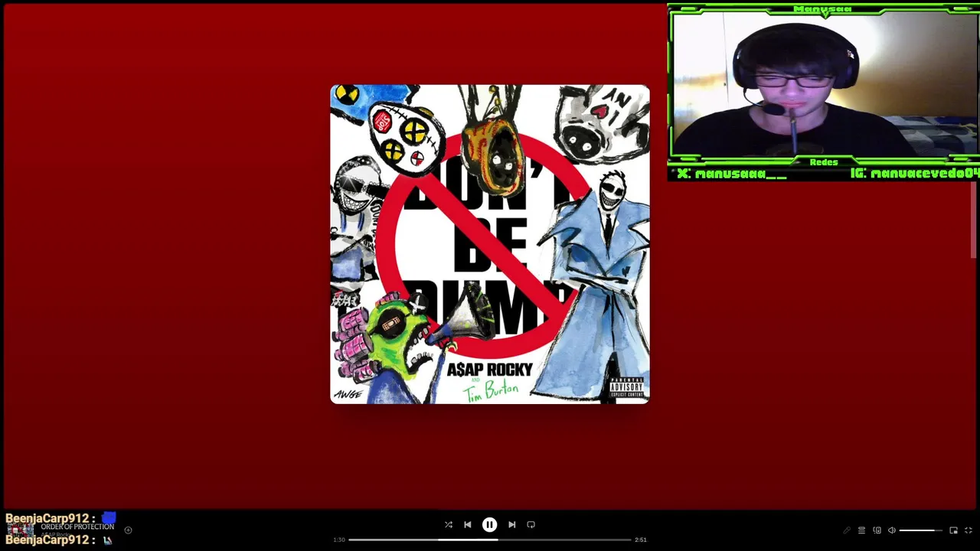
Task: Toggle repeat mode
Action: (531, 525)
